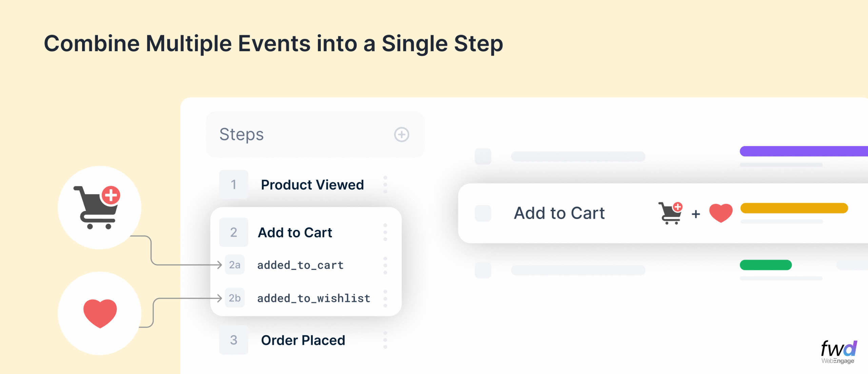The width and height of the screenshot is (868, 374).
Task: Click small heart icon in funnel row
Action: (721, 213)
